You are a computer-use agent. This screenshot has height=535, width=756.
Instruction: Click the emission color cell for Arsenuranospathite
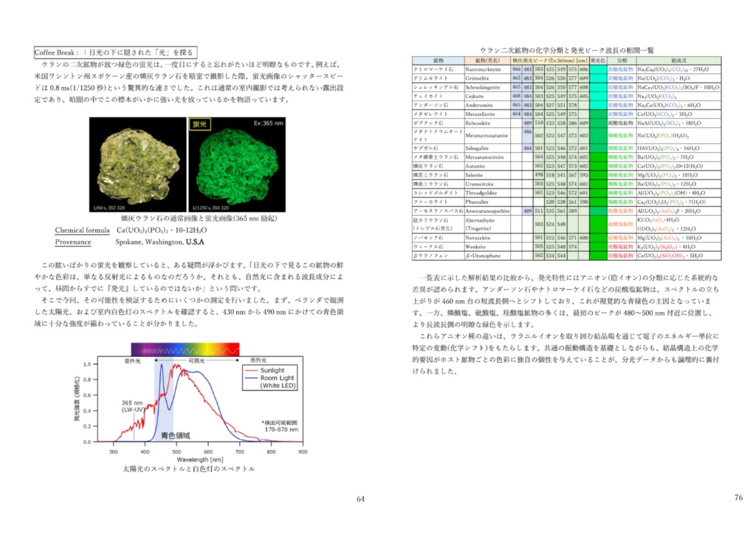tap(598, 211)
